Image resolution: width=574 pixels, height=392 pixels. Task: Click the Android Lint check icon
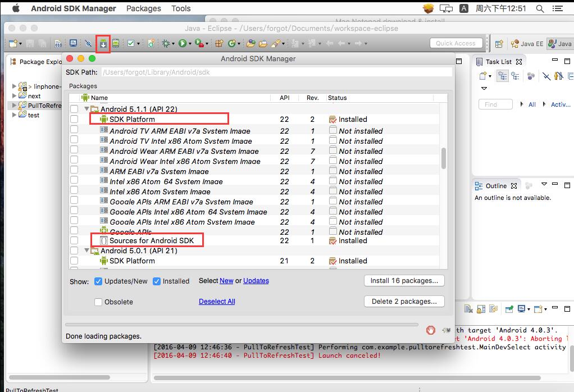point(131,44)
